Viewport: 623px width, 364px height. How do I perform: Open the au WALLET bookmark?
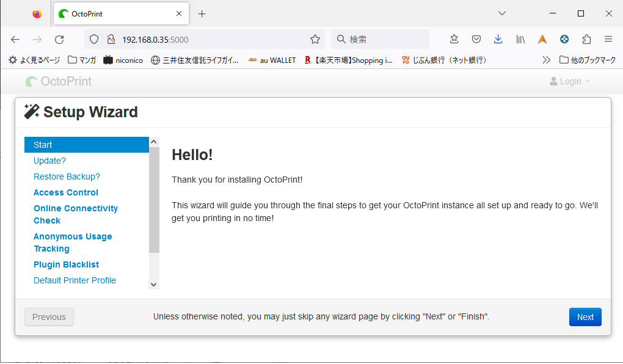click(272, 60)
